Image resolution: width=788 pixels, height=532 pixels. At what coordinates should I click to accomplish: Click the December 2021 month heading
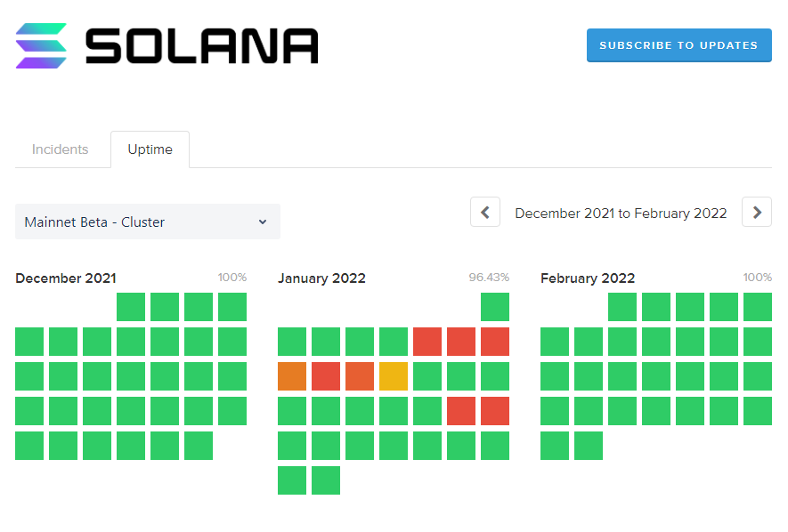[x=66, y=278]
